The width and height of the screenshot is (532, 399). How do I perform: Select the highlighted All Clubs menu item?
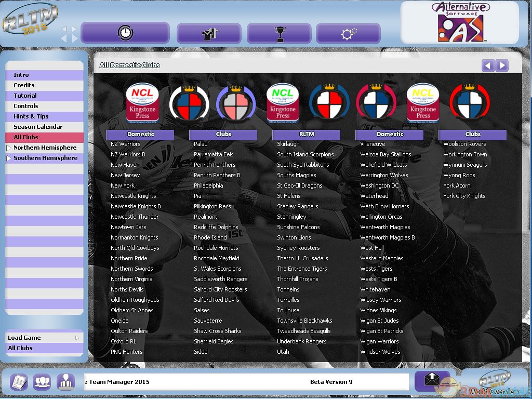[x=44, y=137]
